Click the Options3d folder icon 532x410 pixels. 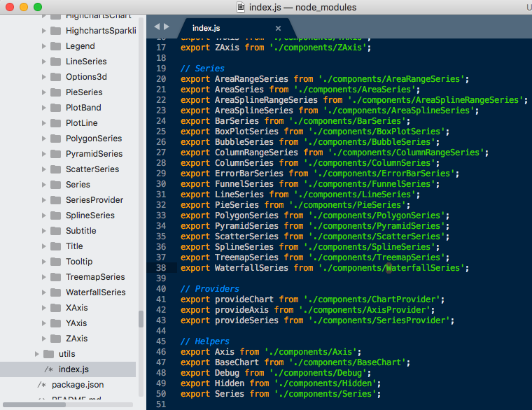[x=55, y=77]
